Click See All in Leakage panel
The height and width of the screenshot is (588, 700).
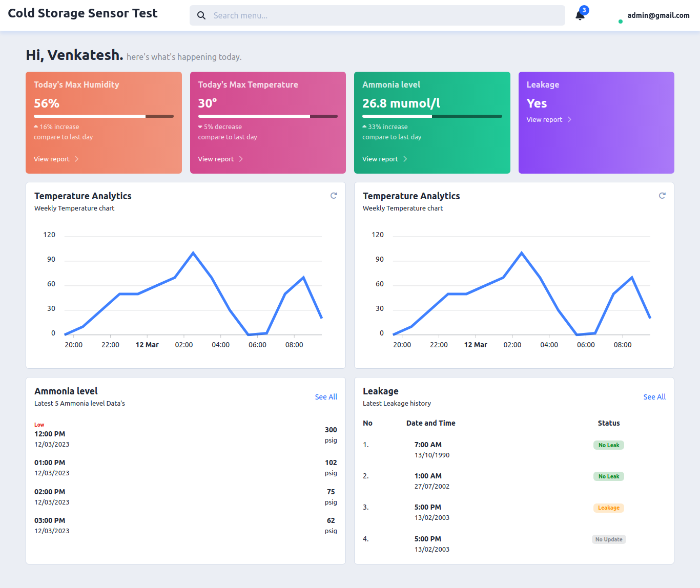(654, 397)
